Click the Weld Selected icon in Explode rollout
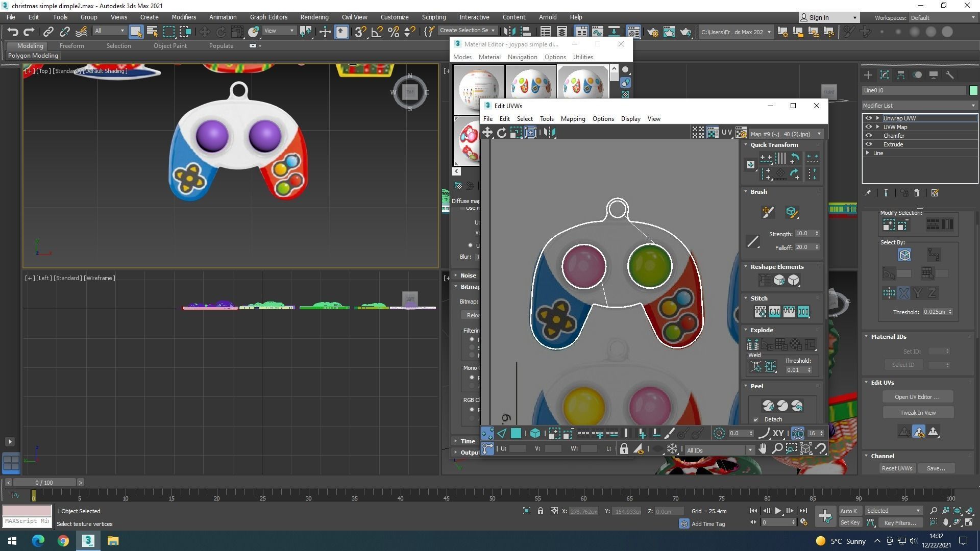980x551 pixels. click(x=770, y=366)
